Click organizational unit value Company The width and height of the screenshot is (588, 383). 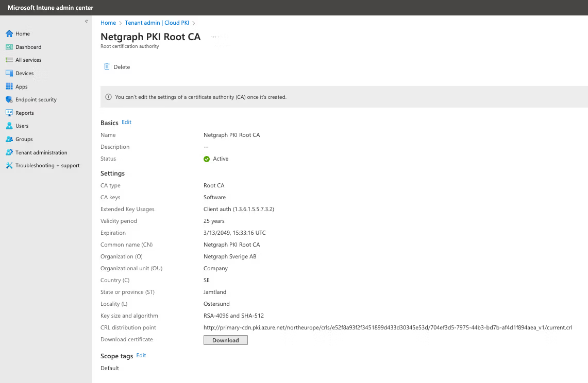coord(215,268)
